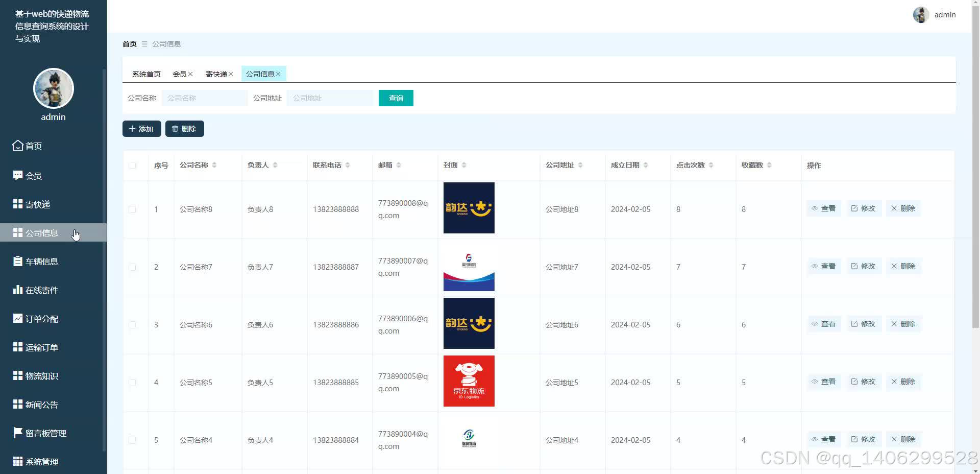
Task: Click the flag icon beside 留言板管理
Action: pos(18,433)
